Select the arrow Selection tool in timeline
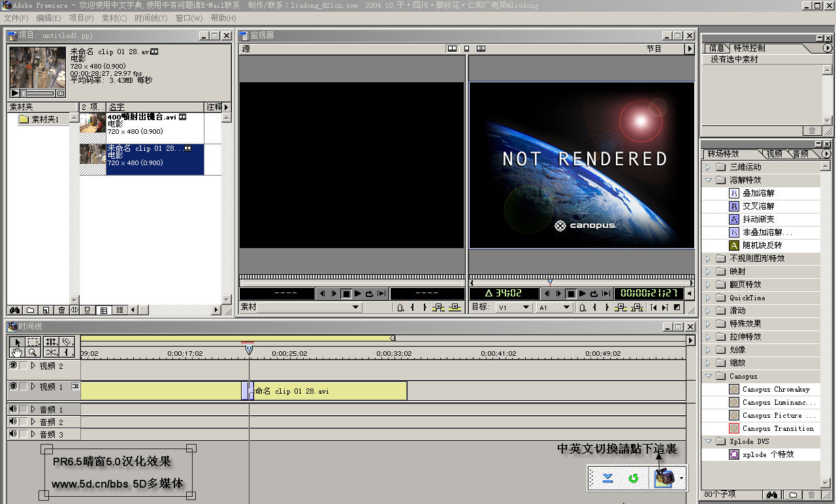The width and height of the screenshot is (836, 504). coord(16,341)
